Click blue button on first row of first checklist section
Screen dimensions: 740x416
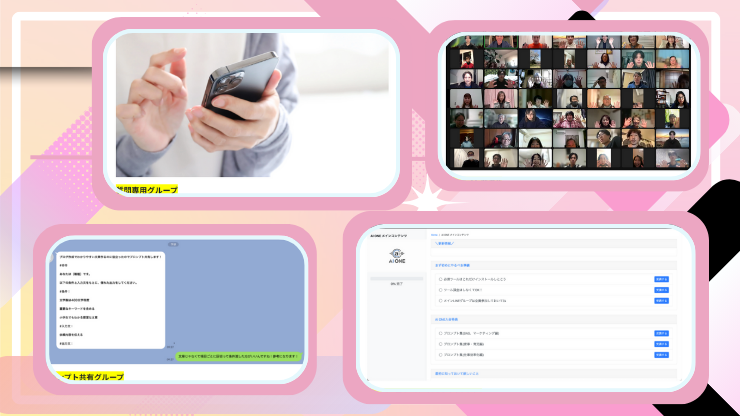click(661, 279)
